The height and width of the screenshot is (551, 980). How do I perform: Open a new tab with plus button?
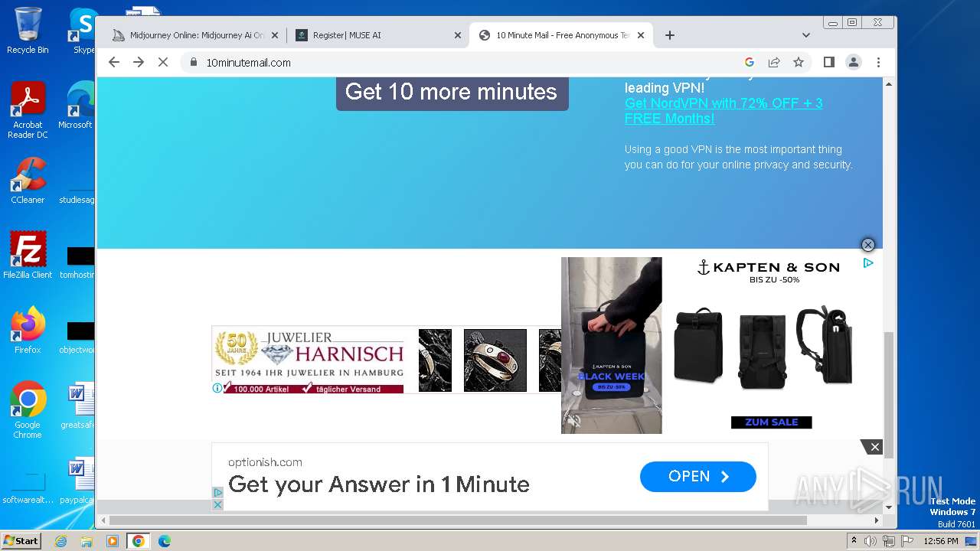670,35
